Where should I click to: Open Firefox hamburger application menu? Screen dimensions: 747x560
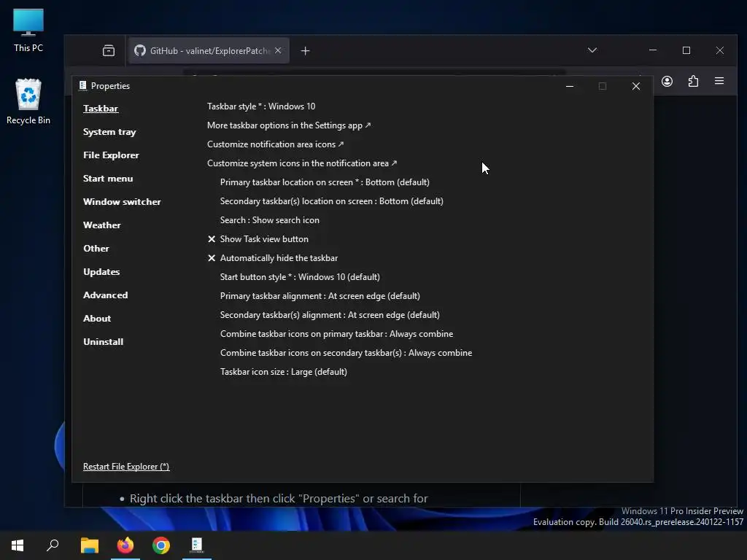(x=719, y=81)
